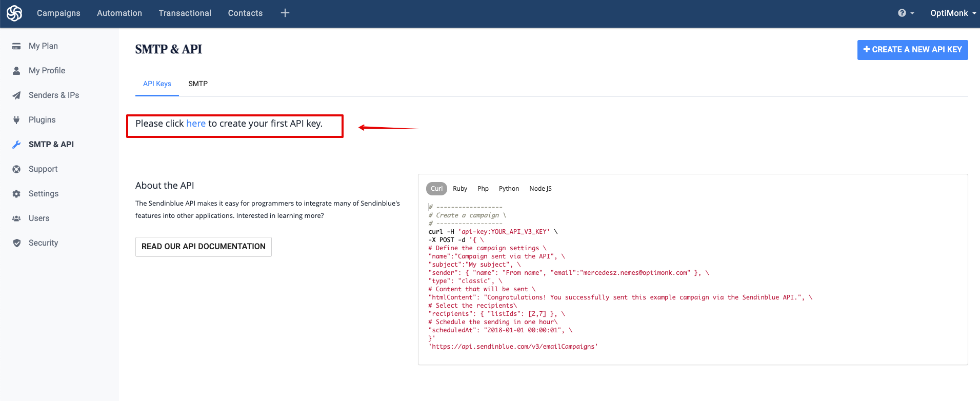
Task: Switch to the SMTP tab
Action: pos(198,84)
